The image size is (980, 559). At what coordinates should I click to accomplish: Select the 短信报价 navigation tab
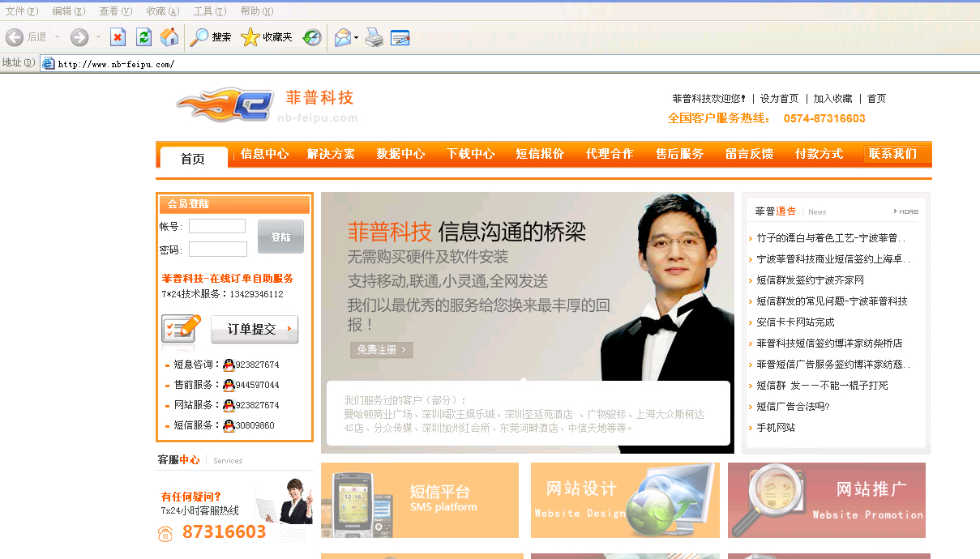tap(540, 154)
